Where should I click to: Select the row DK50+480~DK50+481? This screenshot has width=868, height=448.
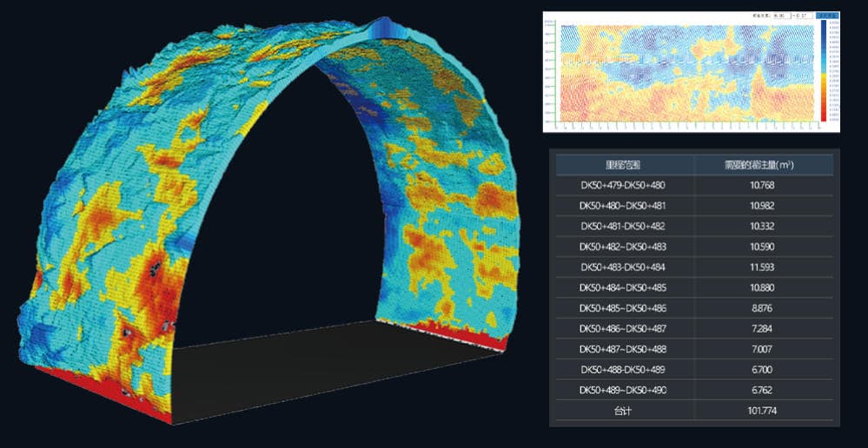point(694,206)
